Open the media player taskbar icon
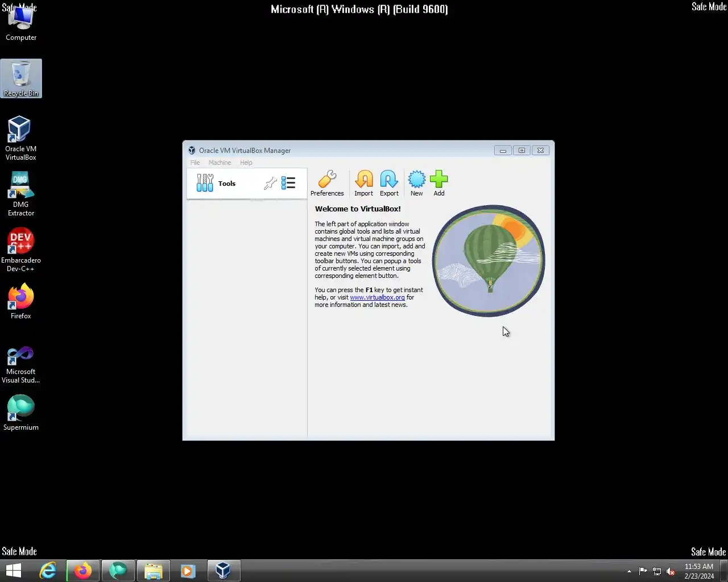The width and height of the screenshot is (728, 582). [x=188, y=571]
